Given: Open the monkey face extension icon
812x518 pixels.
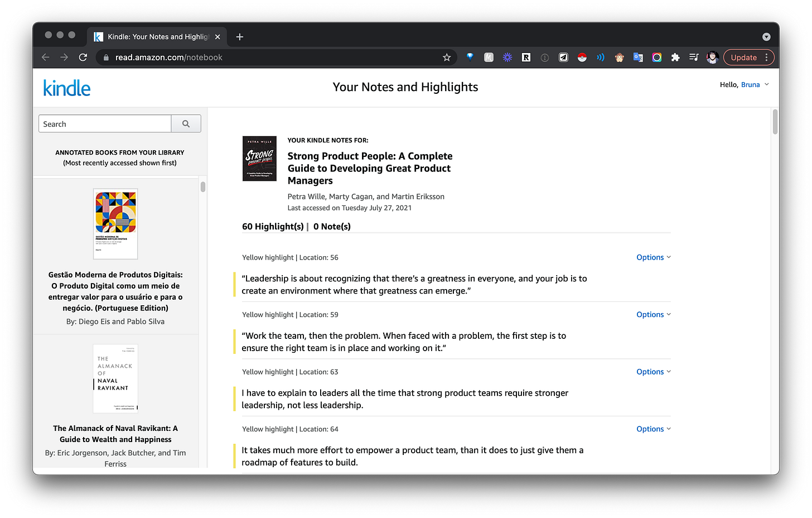Looking at the screenshot, I should [x=620, y=57].
